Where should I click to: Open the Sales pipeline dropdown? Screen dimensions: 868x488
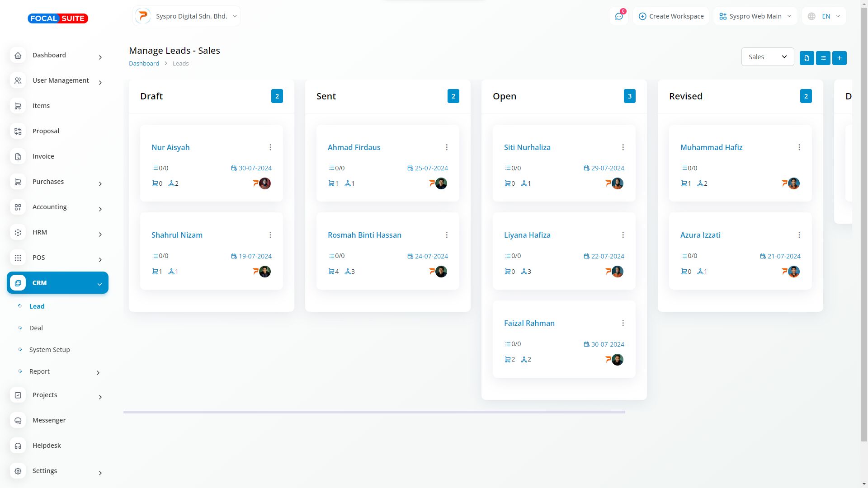pos(767,57)
